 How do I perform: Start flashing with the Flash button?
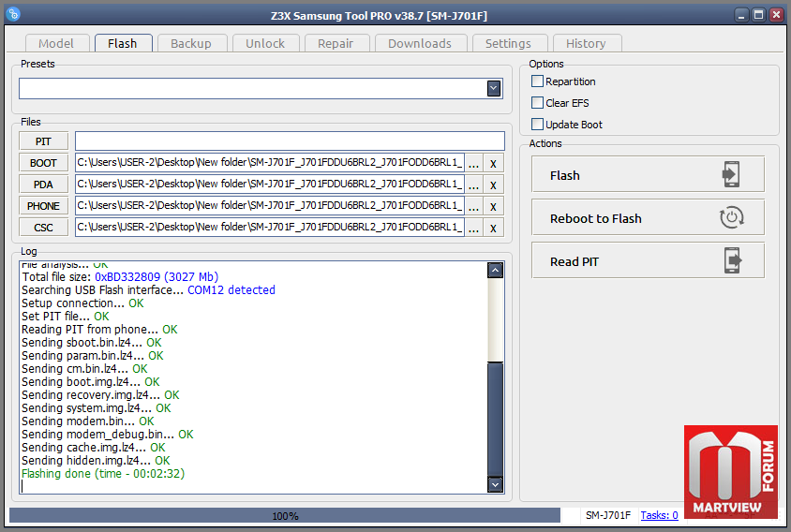648,174
